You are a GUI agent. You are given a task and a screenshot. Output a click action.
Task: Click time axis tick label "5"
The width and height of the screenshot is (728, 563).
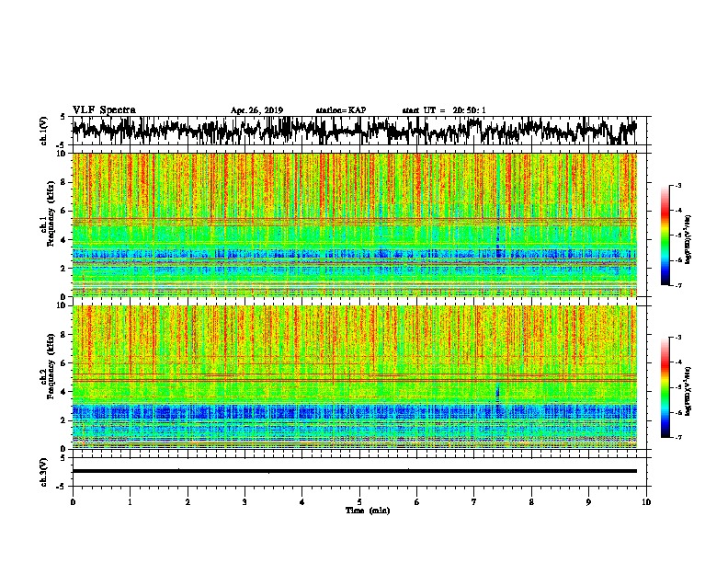coord(359,502)
